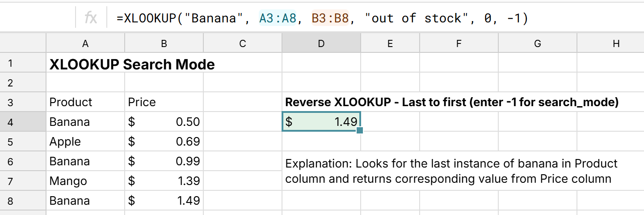Select row 4 header

(11, 122)
